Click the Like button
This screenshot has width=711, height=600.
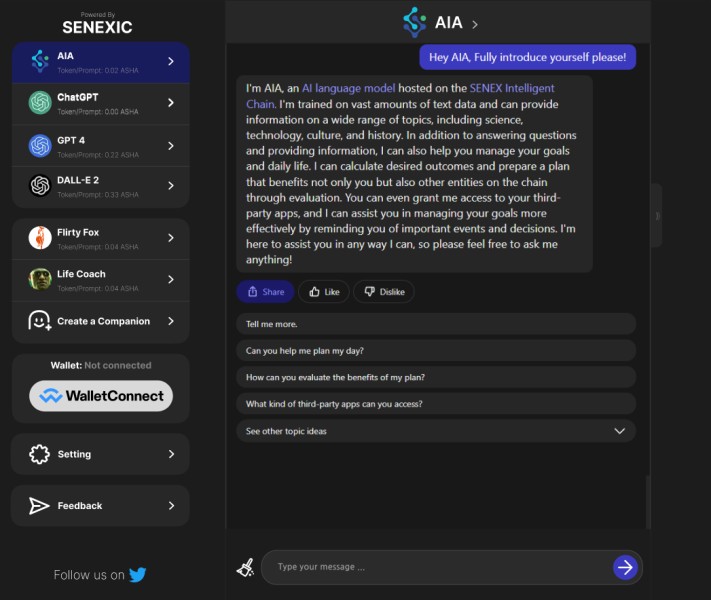324,292
